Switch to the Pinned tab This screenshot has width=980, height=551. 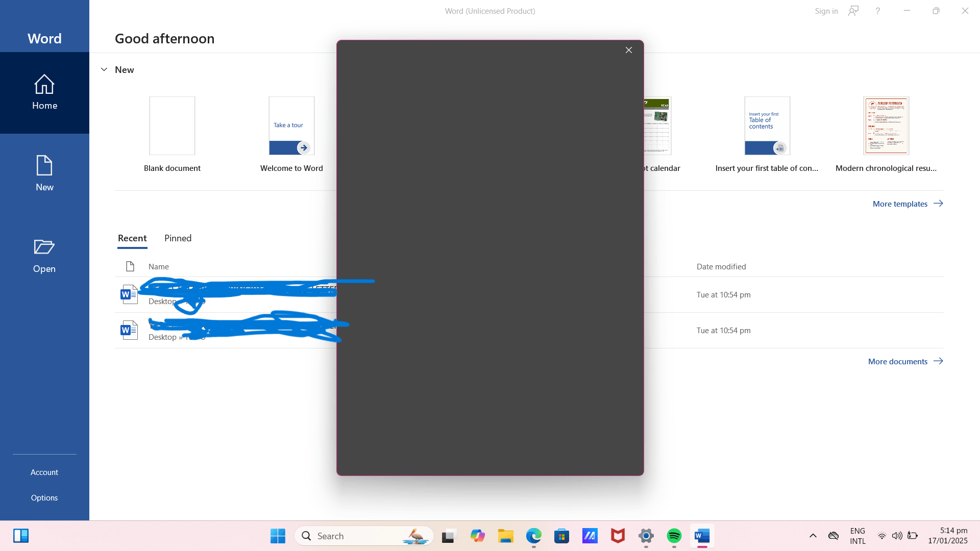(x=178, y=238)
